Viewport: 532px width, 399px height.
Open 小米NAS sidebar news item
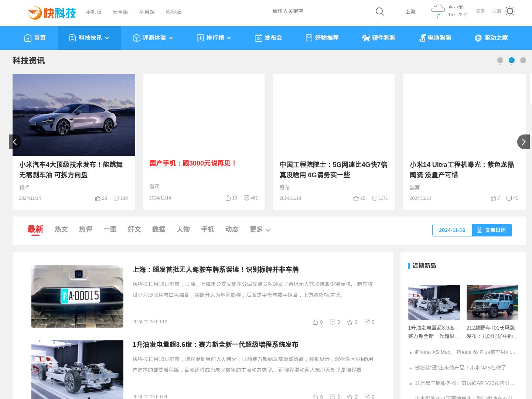460,368
